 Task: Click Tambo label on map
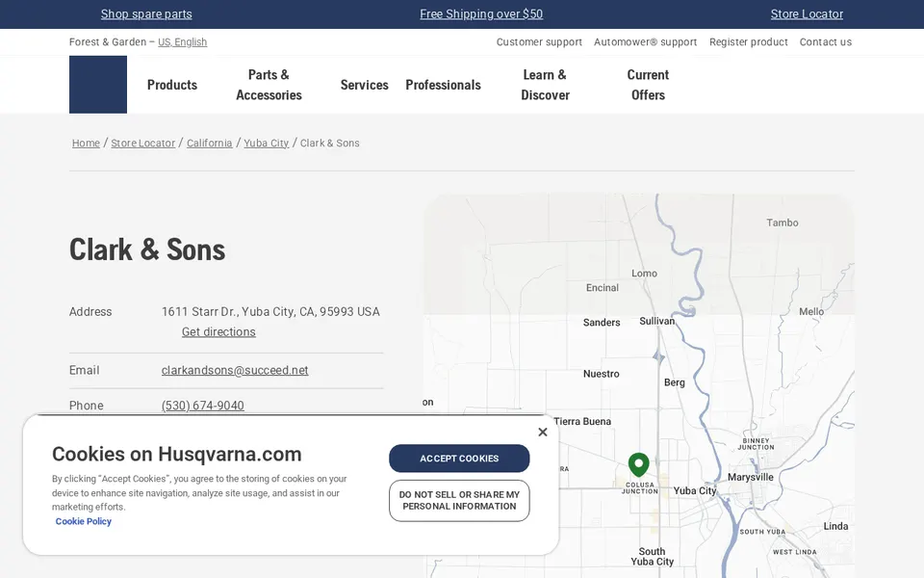click(782, 223)
